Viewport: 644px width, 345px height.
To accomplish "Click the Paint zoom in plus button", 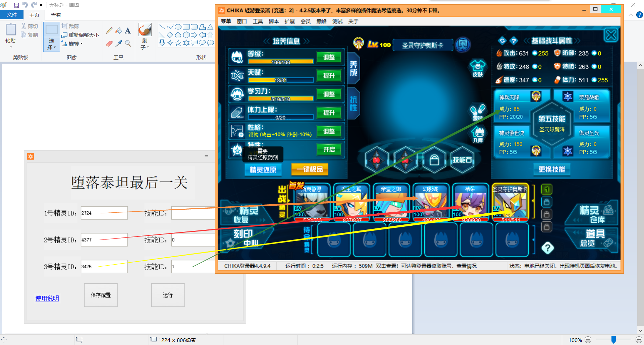I will [639, 340].
